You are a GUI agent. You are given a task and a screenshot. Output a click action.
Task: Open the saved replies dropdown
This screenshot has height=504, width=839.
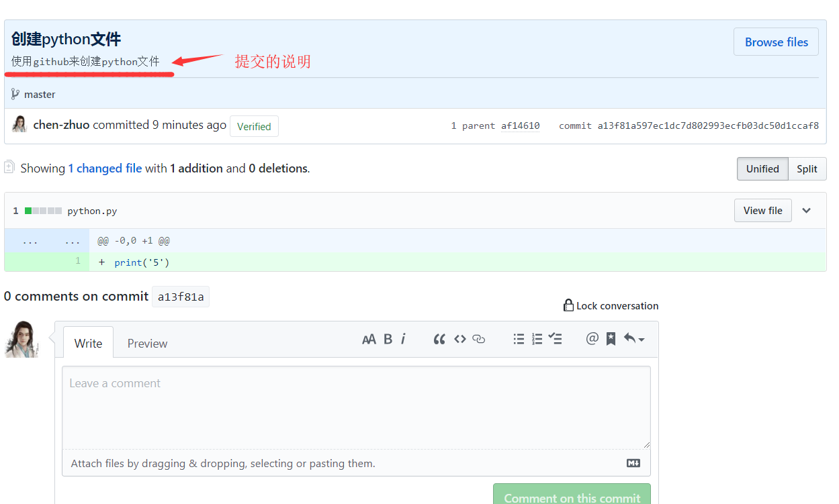click(633, 340)
